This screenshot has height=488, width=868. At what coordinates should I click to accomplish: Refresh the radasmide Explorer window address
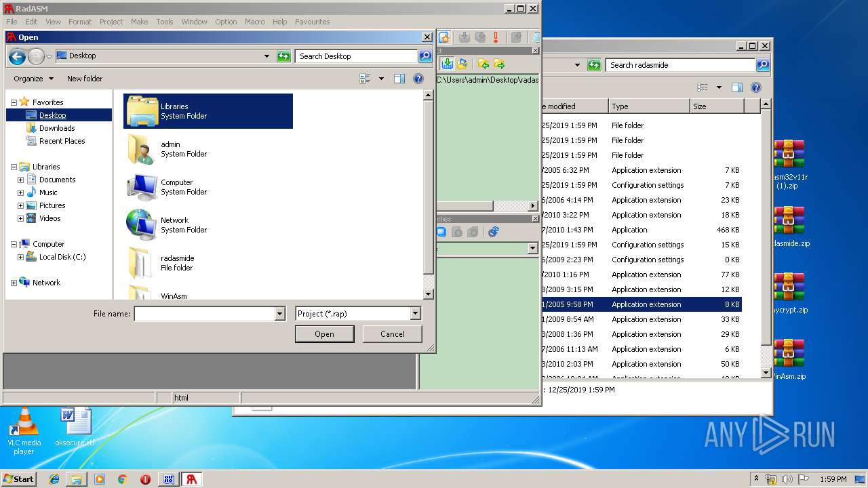pos(594,65)
